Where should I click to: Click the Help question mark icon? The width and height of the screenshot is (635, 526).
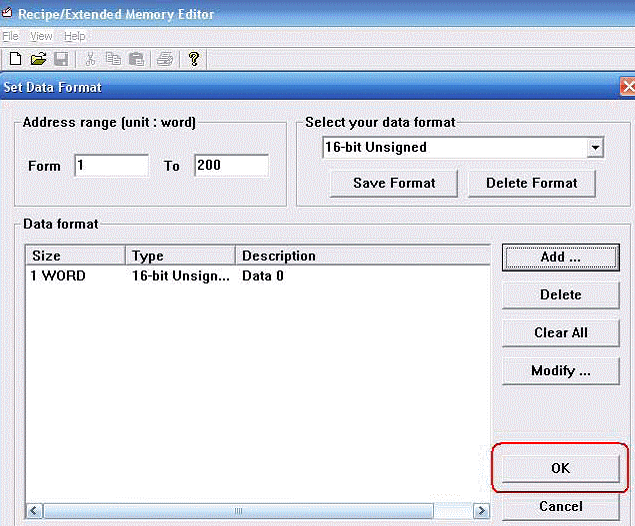(x=194, y=59)
